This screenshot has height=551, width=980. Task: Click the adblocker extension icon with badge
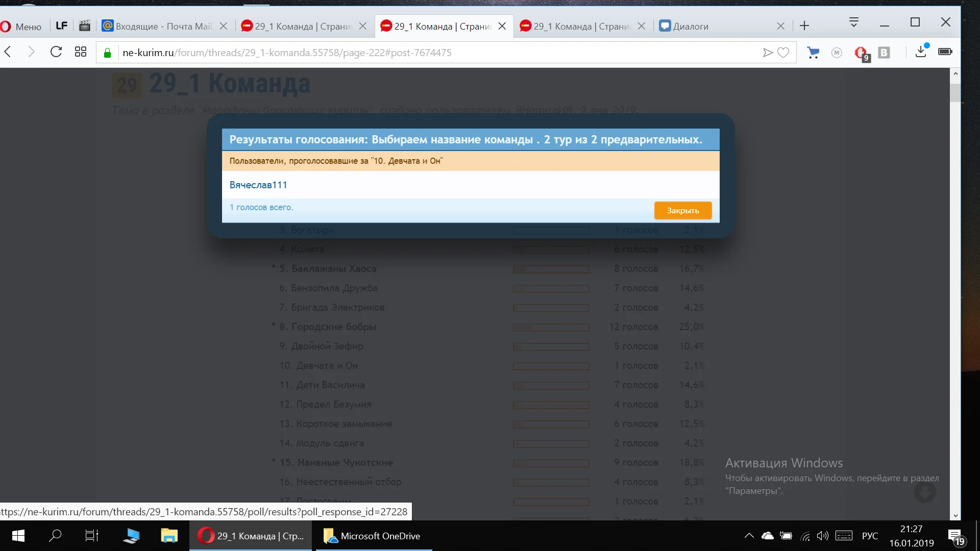pos(861,53)
